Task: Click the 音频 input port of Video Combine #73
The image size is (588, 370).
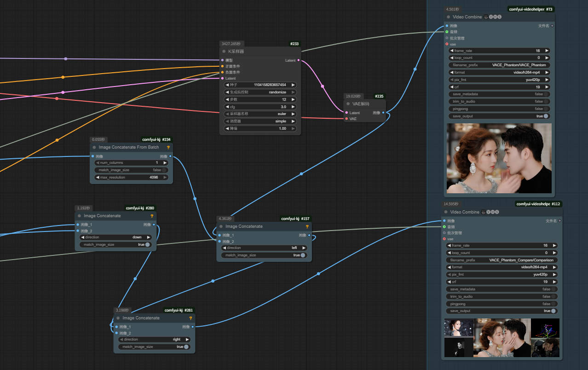Action: [x=446, y=32]
